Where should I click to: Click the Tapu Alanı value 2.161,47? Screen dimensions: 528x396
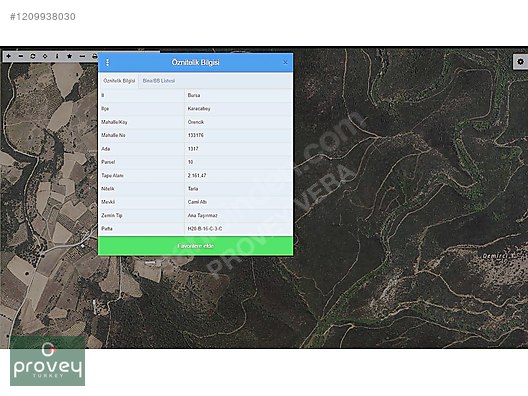point(197,175)
